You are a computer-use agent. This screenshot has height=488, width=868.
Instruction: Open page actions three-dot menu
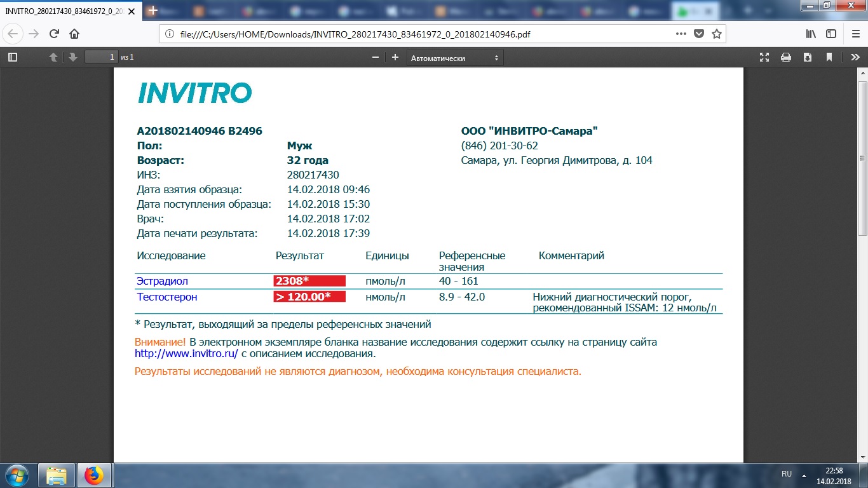click(x=681, y=34)
